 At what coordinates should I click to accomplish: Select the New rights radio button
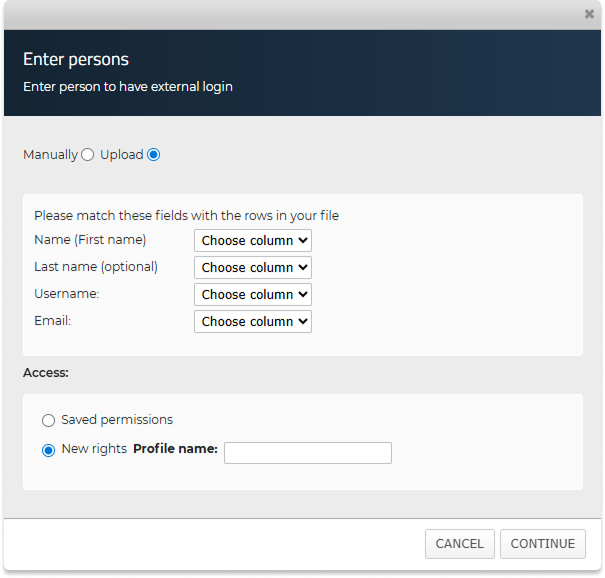coord(48,450)
